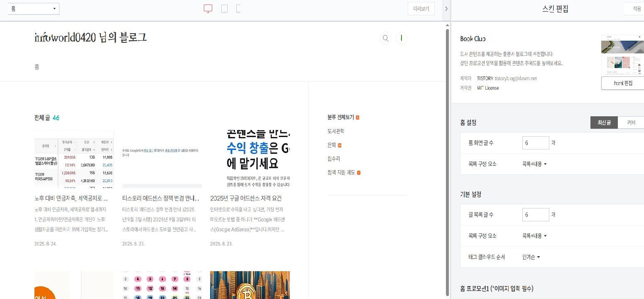Click the Book Club skin preview thumbnail
Image resolution: width=644 pixels, height=299 pixels.
tap(623, 55)
